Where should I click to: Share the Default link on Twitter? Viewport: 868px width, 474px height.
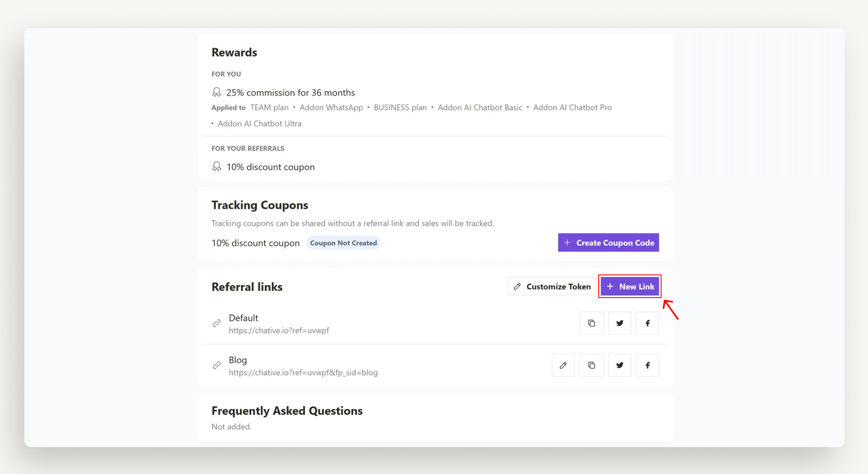pos(619,323)
